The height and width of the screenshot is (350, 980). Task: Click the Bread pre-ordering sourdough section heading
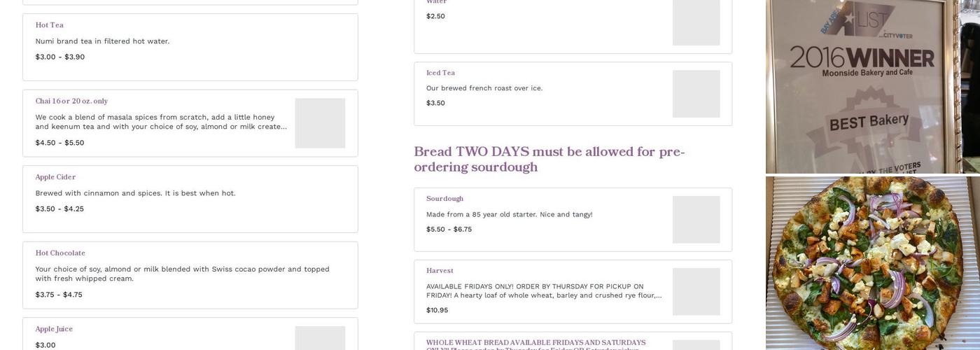click(549, 160)
